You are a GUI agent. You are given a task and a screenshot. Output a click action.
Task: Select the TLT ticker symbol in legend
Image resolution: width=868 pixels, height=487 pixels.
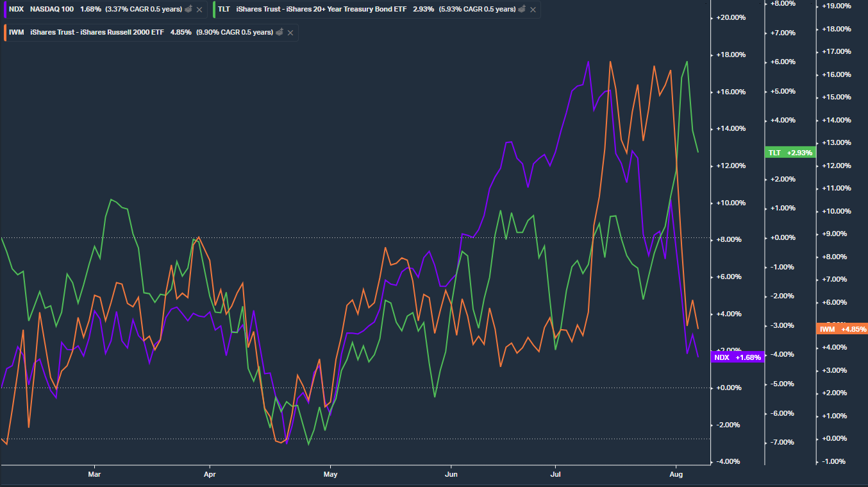pos(224,10)
